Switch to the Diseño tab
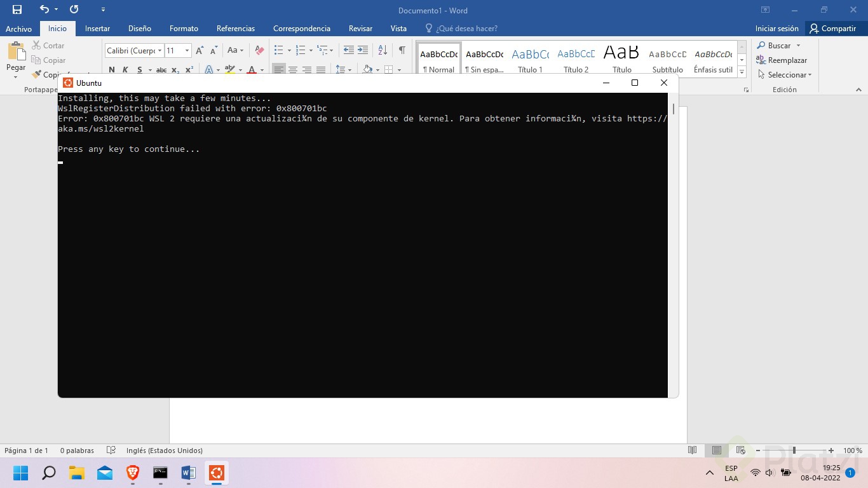Screen dimensions: 868x488 click(x=140, y=29)
